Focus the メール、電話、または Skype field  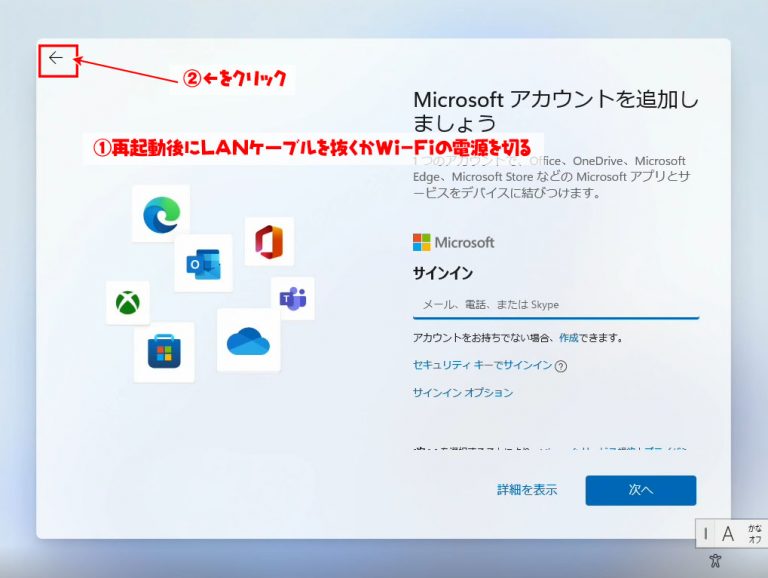pos(556,305)
